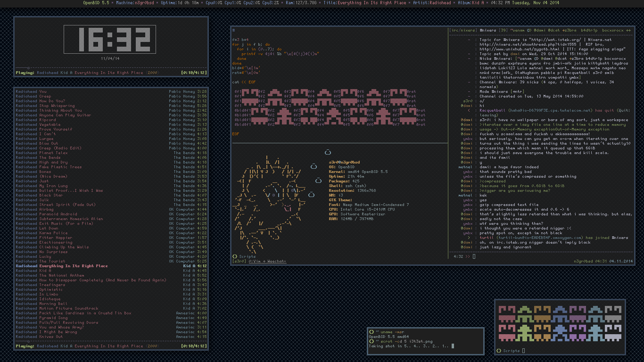Click "Machine:n3gr0bsd" in the top status bar
Image resolution: width=644 pixels, height=362 pixels.
[x=136, y=3]
